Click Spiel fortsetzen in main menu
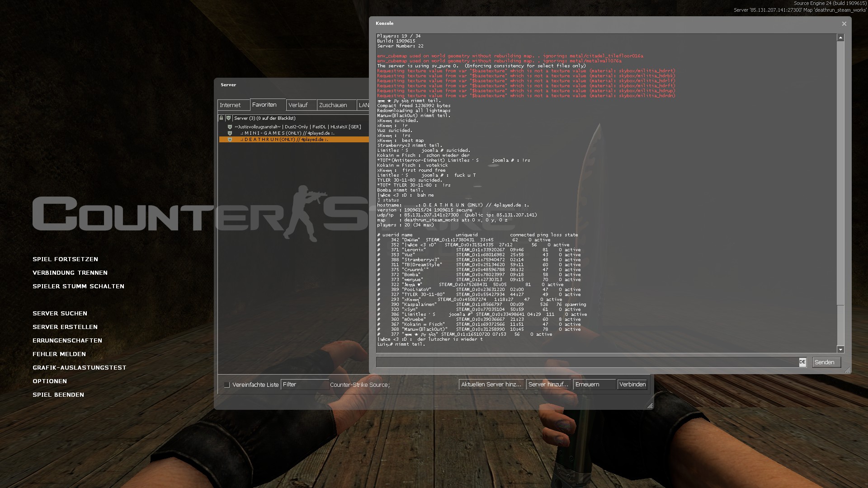This screenshot has height=488, width=868. click(65, 259)
